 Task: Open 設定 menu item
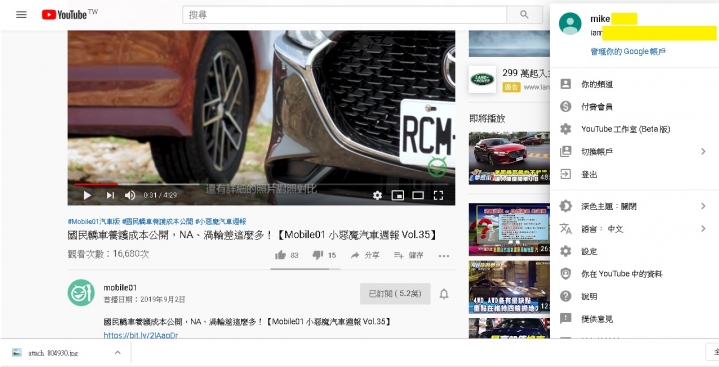(x=634, y=251)
